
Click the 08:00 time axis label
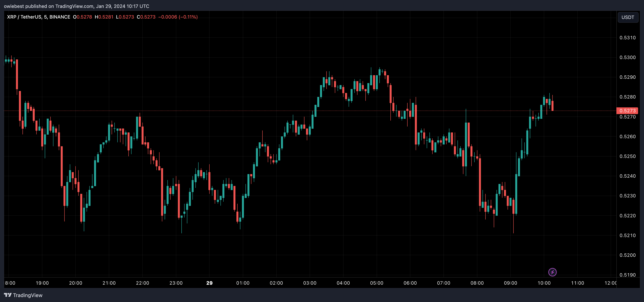[x=477, y=283]
